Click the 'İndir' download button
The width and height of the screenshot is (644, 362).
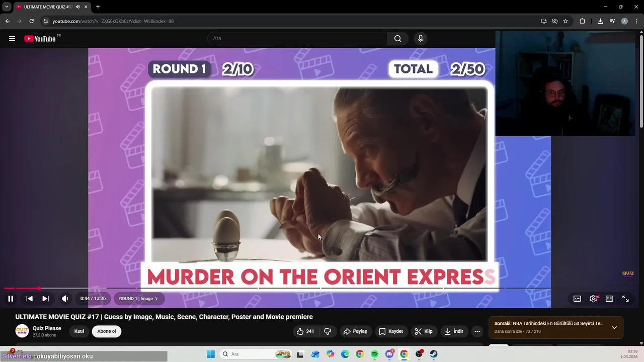coord(454,331)
